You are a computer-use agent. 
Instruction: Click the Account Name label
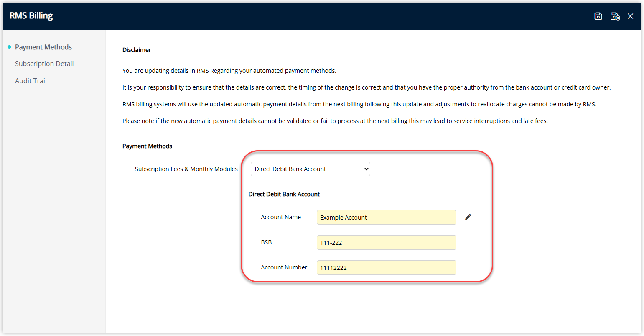281,217
